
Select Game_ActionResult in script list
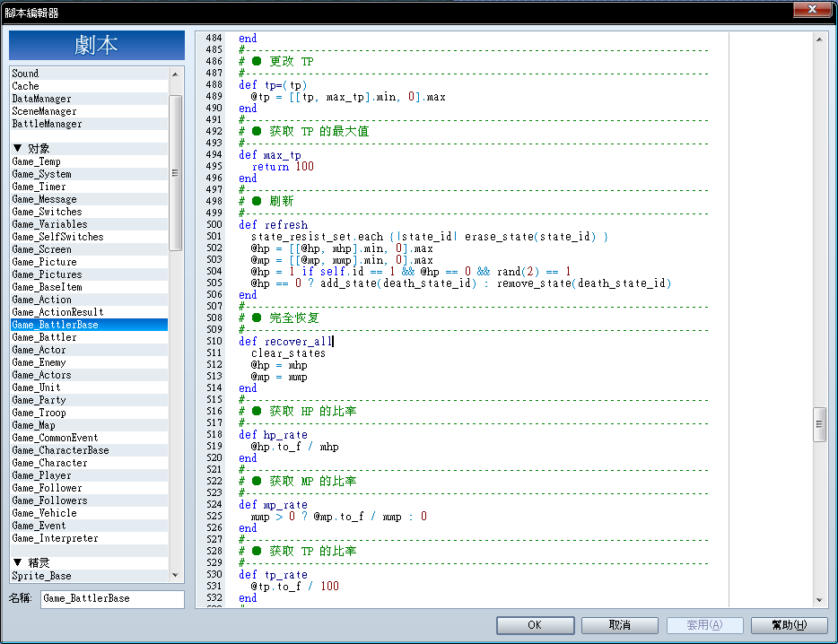(x=89, y=312)
